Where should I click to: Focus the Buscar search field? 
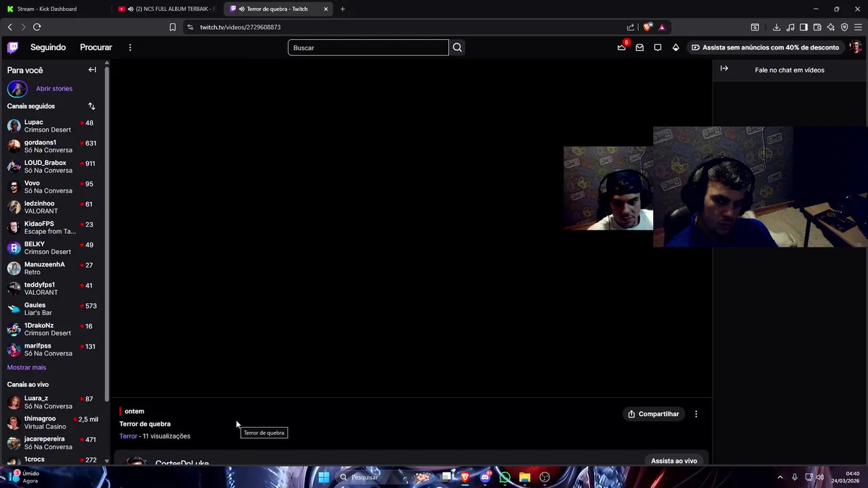point(368,47)
